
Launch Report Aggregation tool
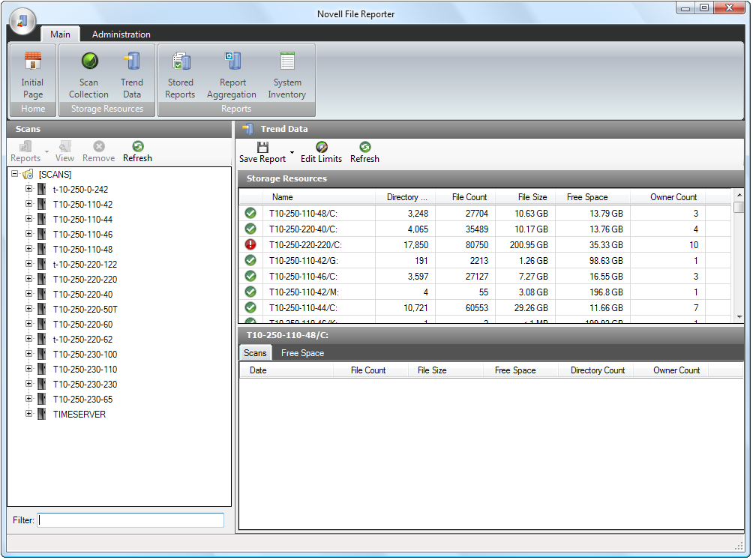[232, 62]
